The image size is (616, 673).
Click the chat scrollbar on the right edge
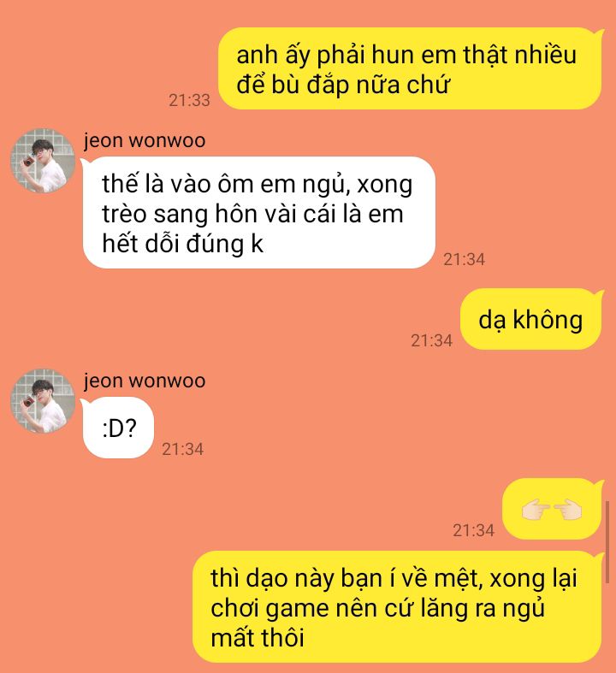(x=607, y=541)
